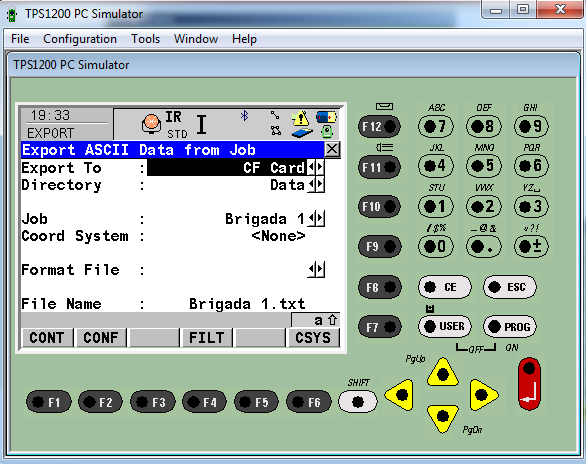The image size is (586, 464).
Task: Click the input mode 'a' shift indicator
Action: point(316,320)
